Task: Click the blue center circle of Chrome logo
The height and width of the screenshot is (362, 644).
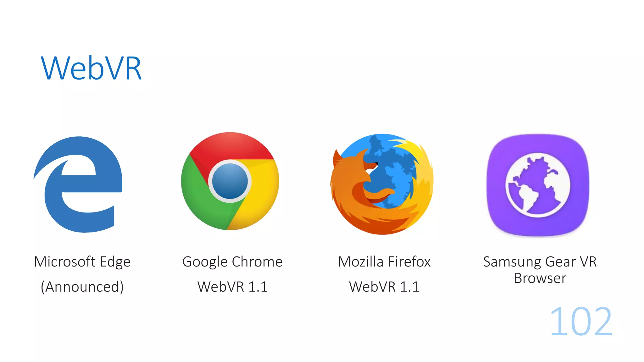Action: click(230, 181)
